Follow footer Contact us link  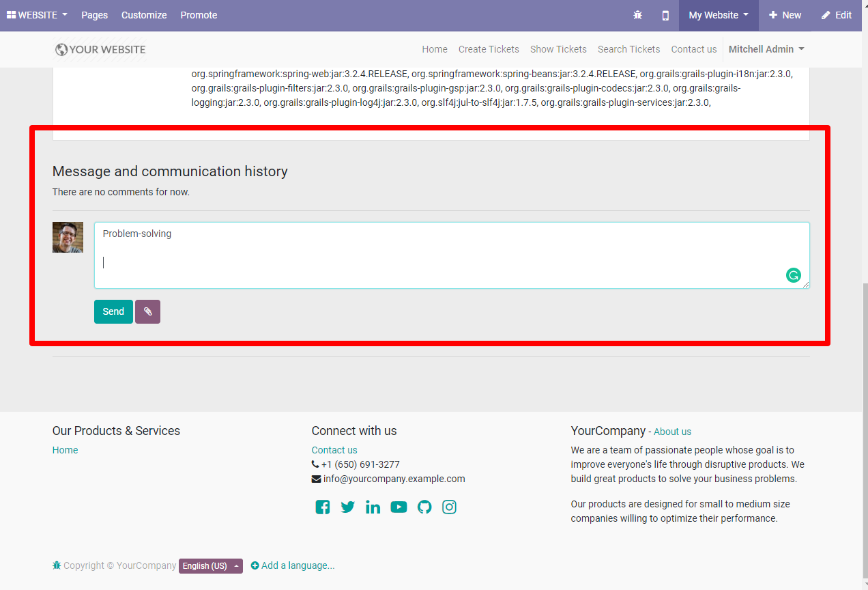tap(334, 450)
